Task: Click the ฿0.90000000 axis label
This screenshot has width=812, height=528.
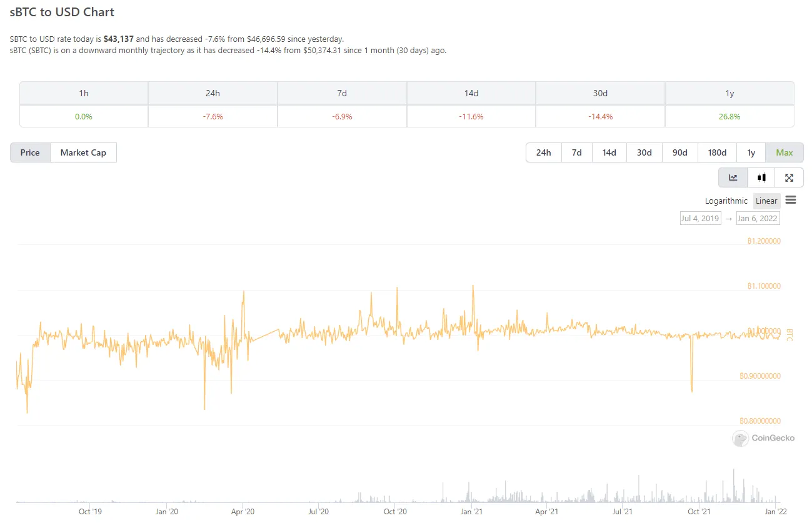Action: coord(760,376)
